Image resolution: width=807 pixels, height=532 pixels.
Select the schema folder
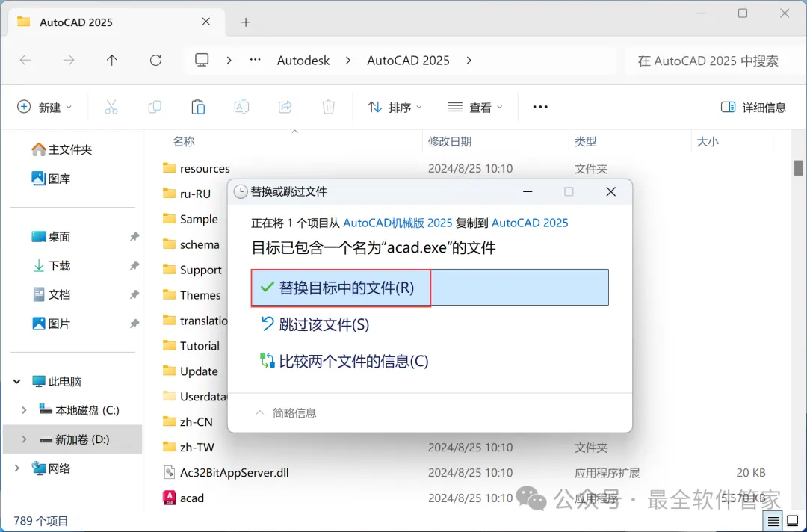[191, 244]
